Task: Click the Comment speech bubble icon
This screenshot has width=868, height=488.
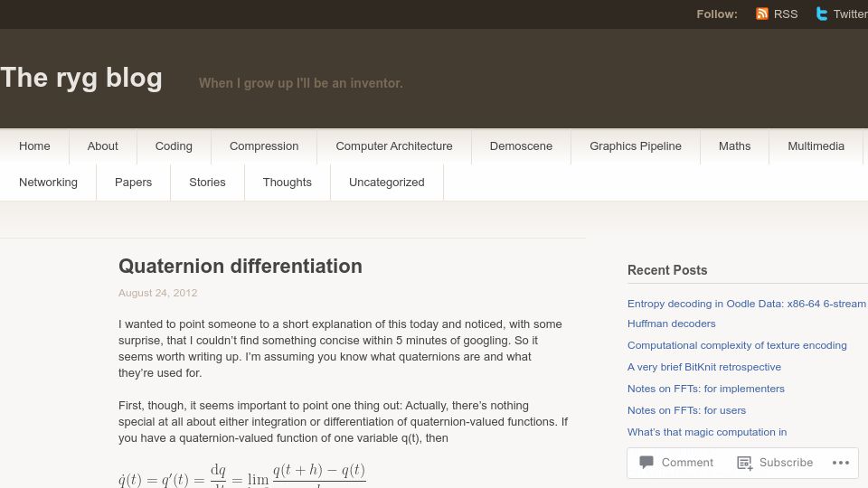Action: [646, 462]
